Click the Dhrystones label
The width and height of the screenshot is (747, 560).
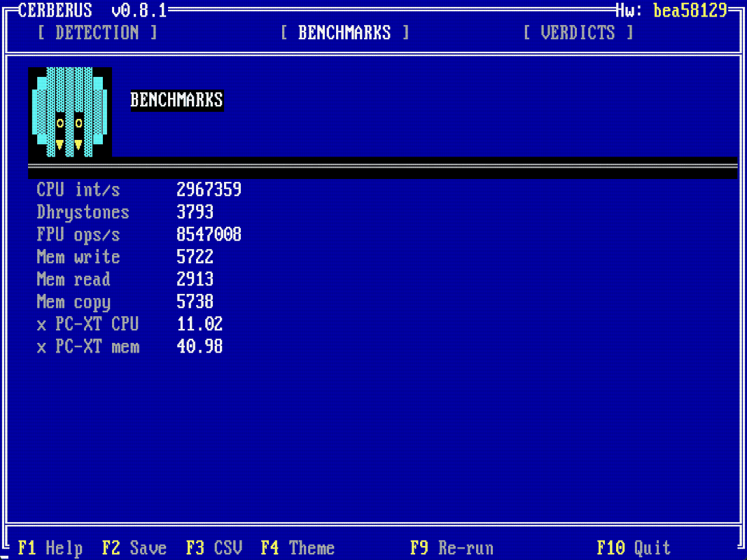[83, 212]
